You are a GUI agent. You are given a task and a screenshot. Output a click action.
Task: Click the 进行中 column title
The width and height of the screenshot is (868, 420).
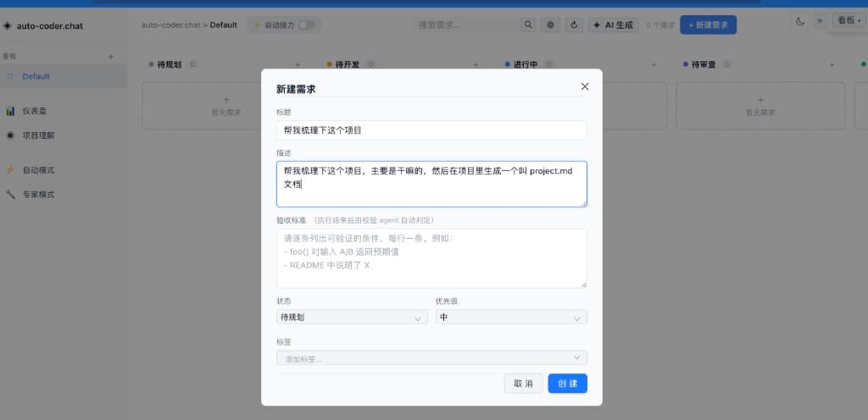[526, 64]
